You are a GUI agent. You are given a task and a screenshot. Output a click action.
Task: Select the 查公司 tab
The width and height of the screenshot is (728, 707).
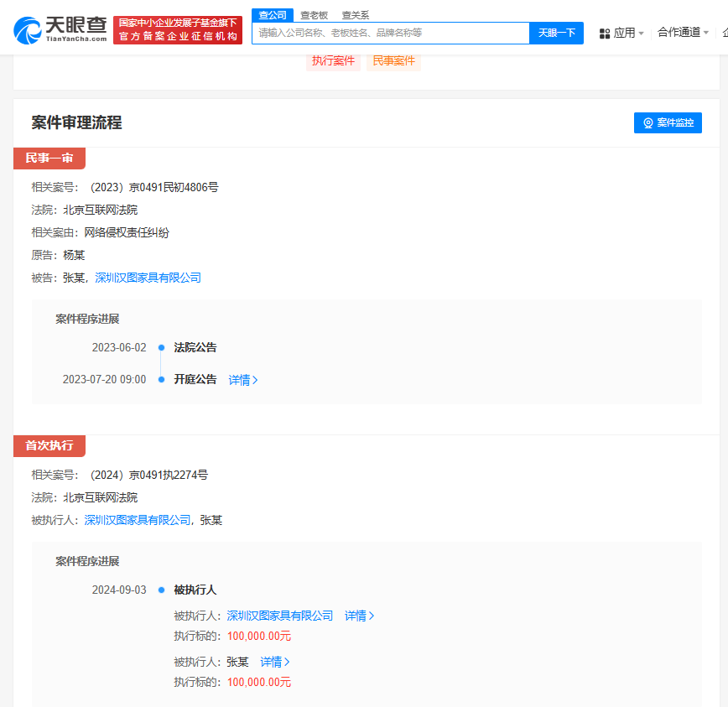(272, 15)
